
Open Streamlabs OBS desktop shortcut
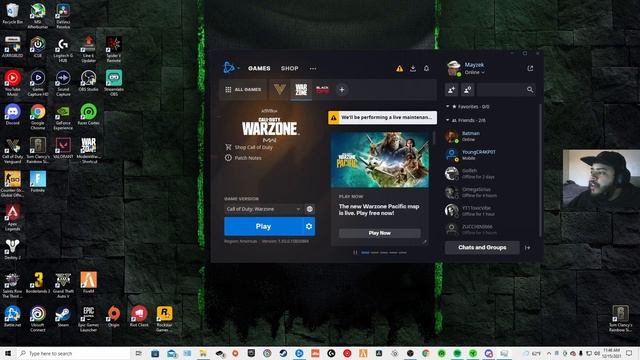pyautogui.click(x=113, y=83)
